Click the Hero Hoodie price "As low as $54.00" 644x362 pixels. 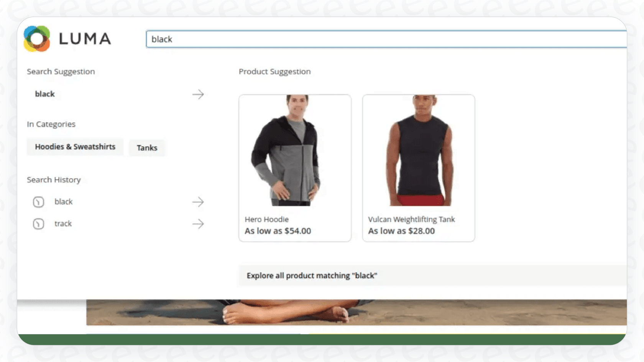pos(278,231)
